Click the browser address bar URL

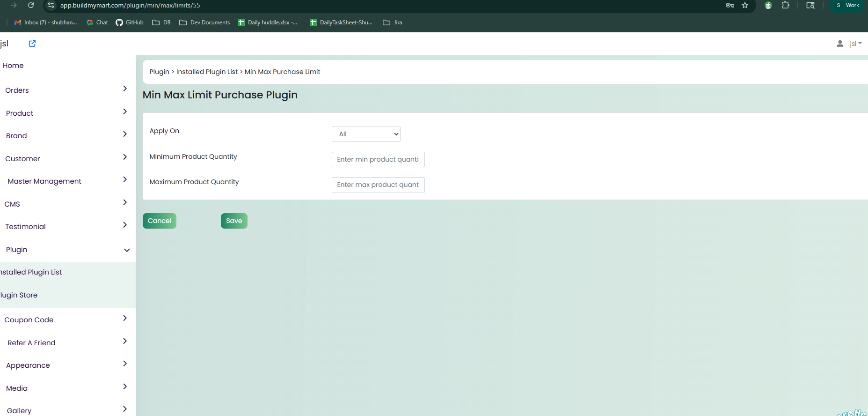click(x=130, y=5)
